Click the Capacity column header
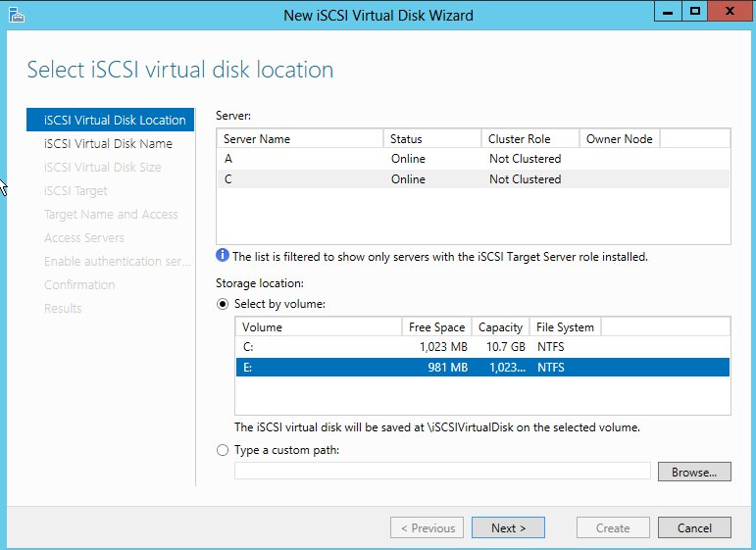 500,326
